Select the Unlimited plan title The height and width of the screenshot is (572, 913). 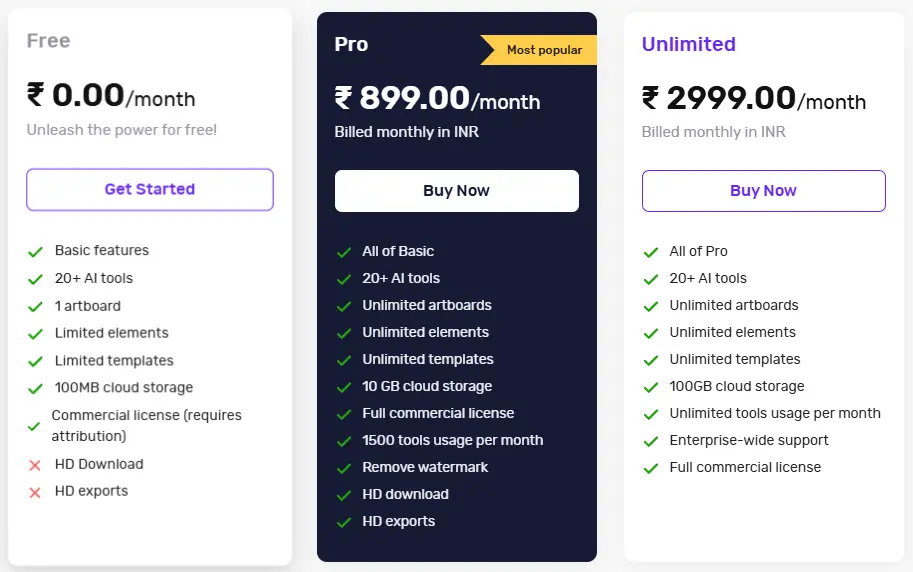point(688,44)
